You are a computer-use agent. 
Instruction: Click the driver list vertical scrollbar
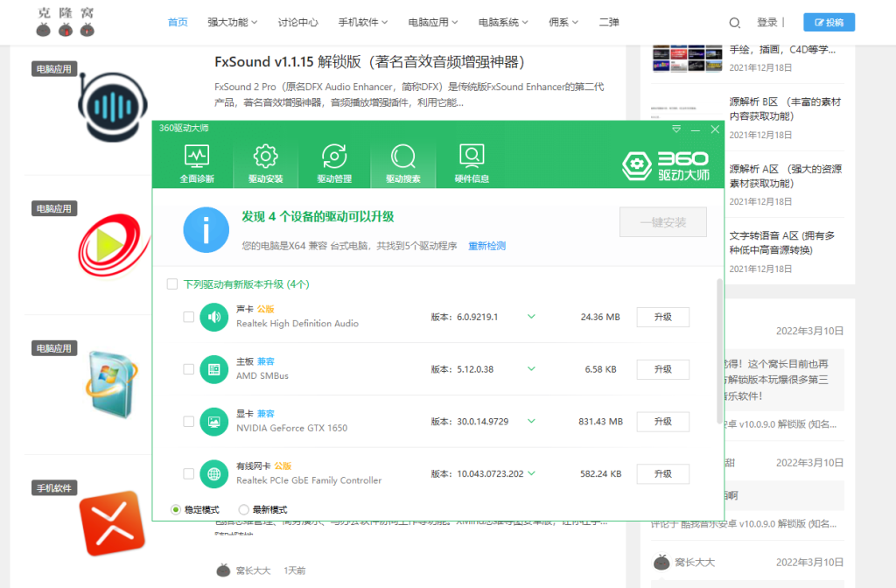719,352
